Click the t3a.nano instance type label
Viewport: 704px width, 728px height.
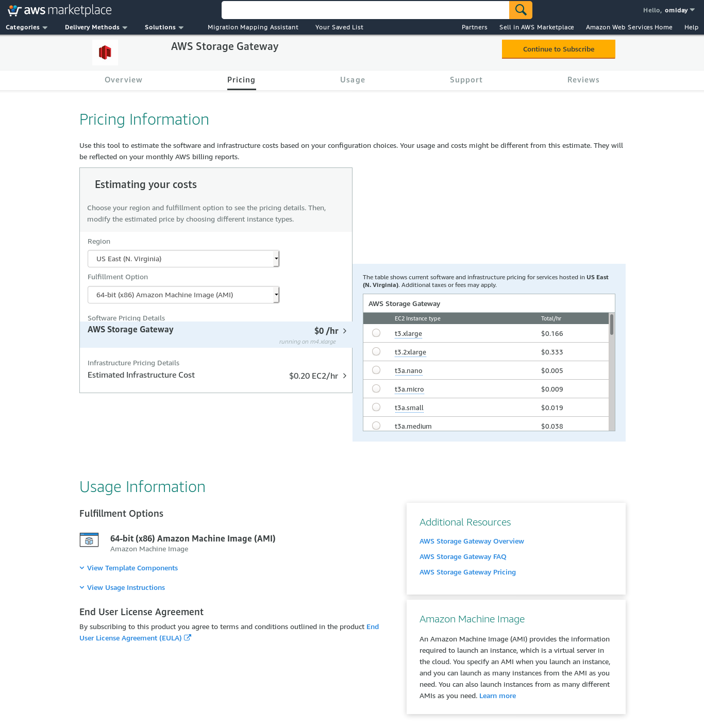tap(408, 370)
